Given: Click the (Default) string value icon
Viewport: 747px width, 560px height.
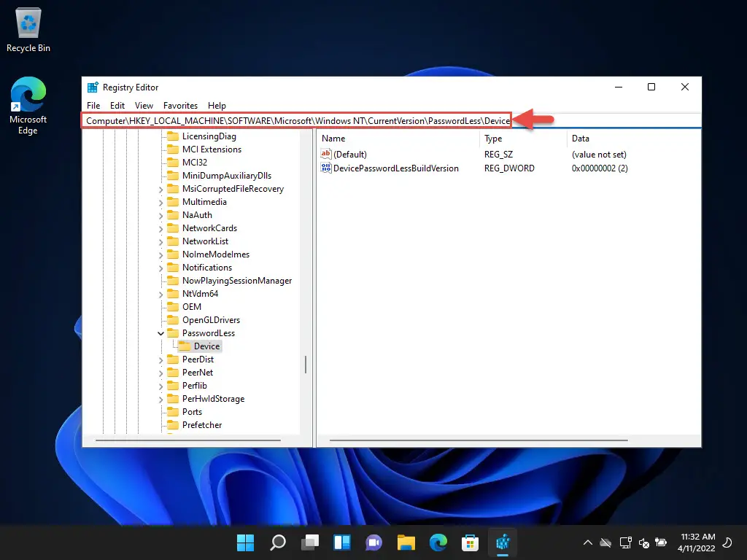Looking at the screenshot, I should (326, 155).
